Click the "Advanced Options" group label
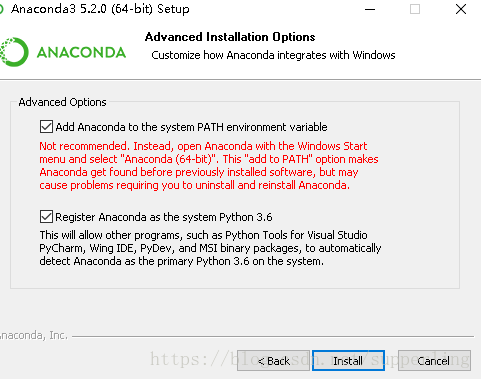 click(62, 102)
